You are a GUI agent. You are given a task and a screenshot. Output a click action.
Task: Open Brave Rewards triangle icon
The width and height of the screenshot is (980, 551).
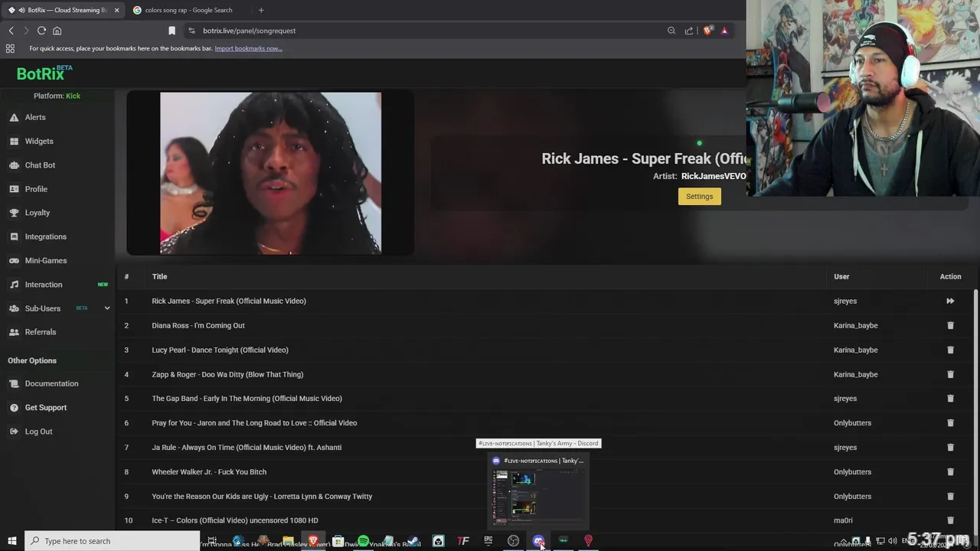tap(724, 31)
